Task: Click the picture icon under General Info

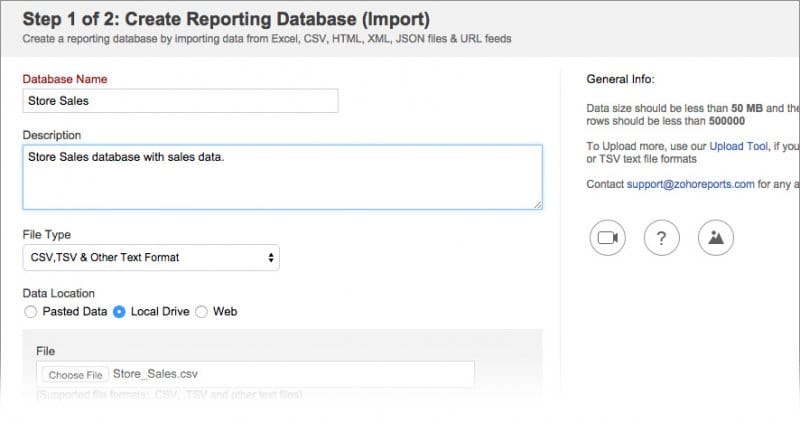Action: (716, 238)
